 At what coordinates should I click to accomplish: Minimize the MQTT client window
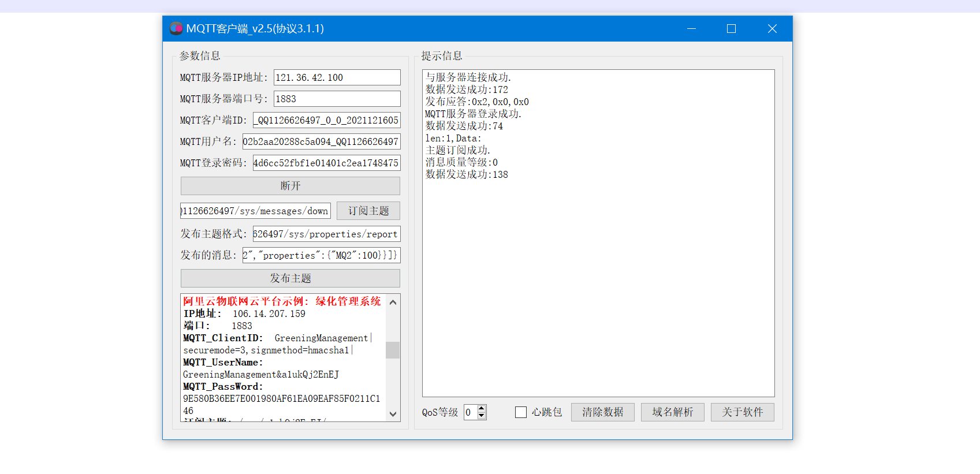tap(691, 28)
